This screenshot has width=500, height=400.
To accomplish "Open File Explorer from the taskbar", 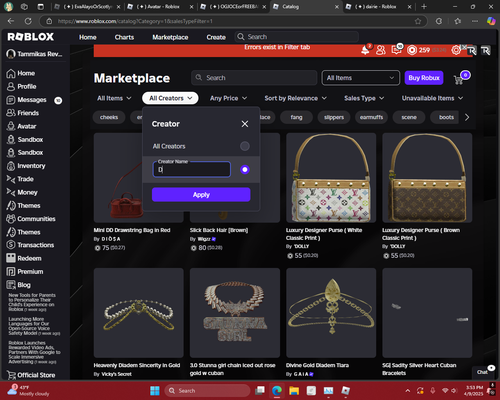I will (294, 390).
